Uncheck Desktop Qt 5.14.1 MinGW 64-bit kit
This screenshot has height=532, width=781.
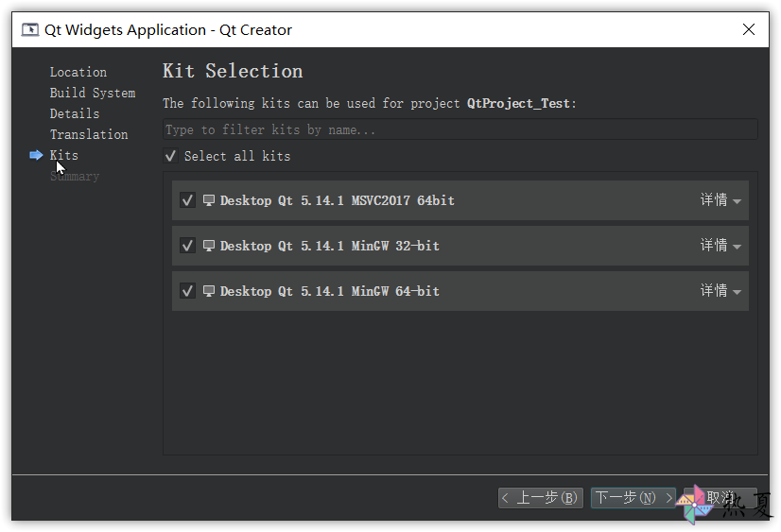pos(187,291)
